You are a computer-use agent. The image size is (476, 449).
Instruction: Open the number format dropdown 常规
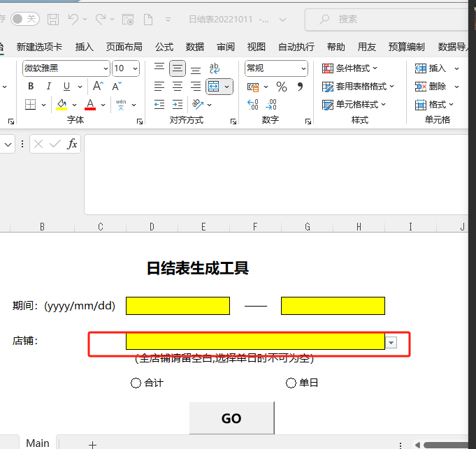tap(303, 68)
